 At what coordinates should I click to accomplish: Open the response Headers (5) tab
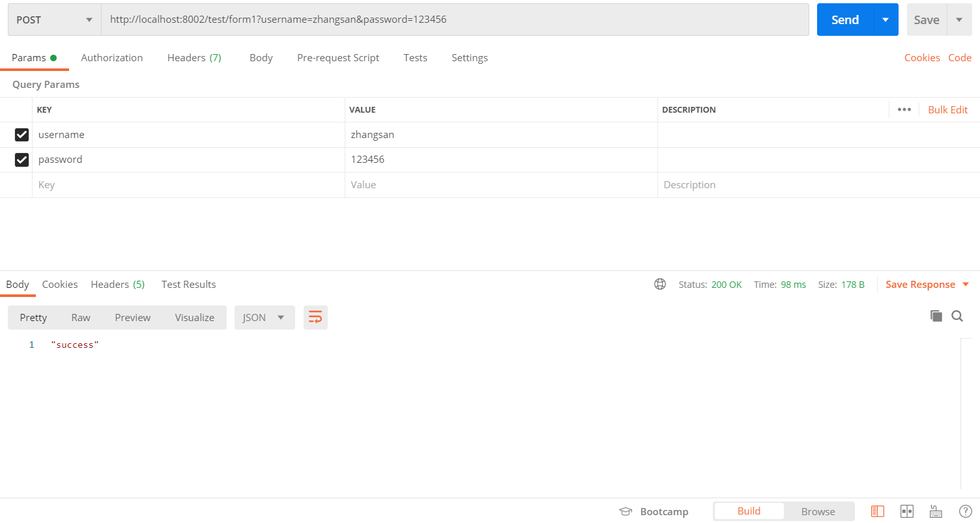click(117, 284)
